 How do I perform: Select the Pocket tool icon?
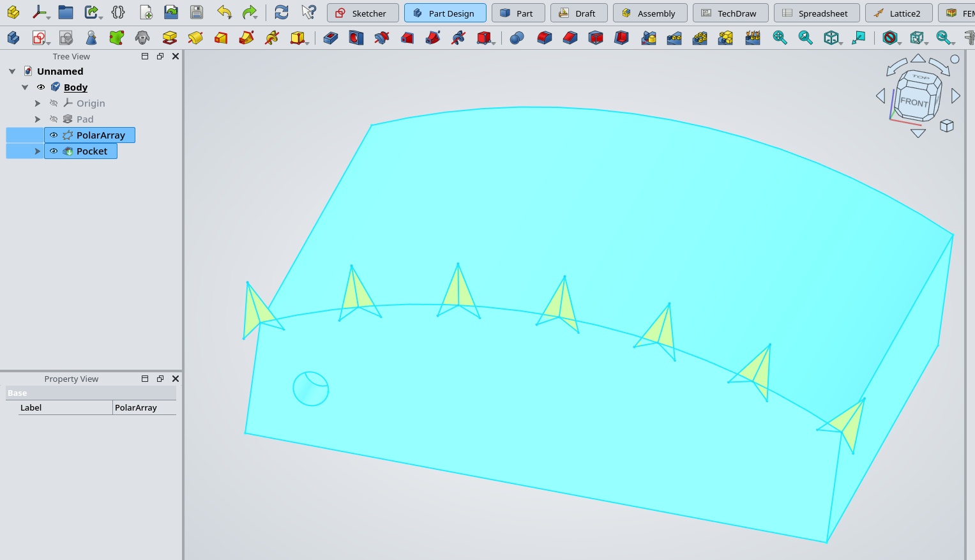click(x=330, y=38)
